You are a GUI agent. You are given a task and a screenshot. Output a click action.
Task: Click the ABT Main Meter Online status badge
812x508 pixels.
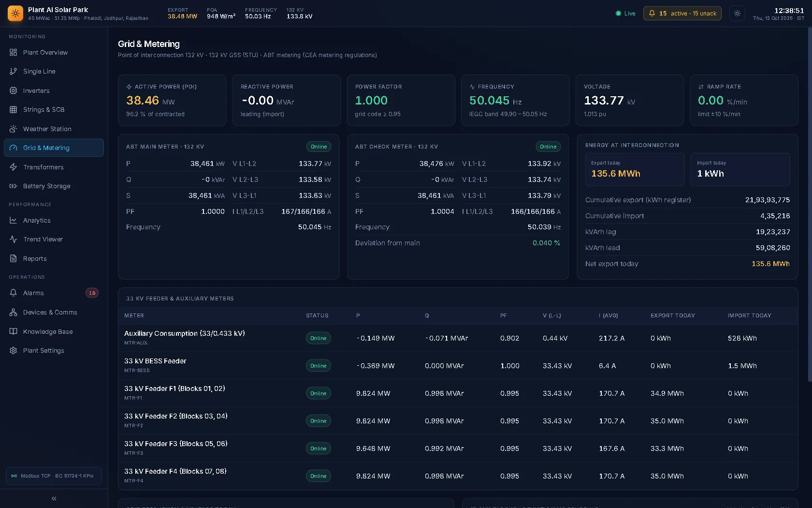pyautogui.click(x=319, y=147)
